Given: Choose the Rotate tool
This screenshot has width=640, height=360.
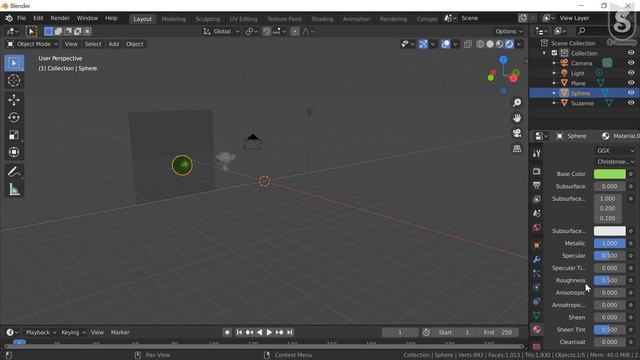Looking at the screenshot, I should click(14, 118).
